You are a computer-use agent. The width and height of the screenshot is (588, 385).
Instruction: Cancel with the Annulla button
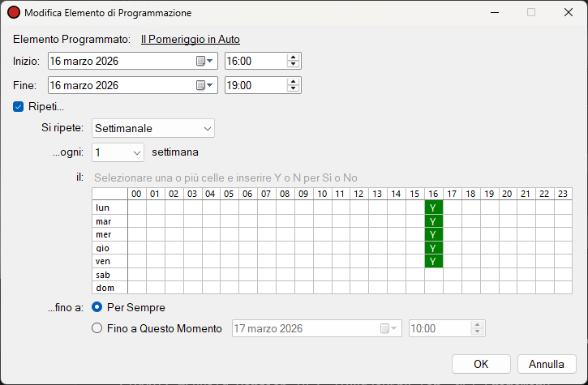click(x=547, y=364)
